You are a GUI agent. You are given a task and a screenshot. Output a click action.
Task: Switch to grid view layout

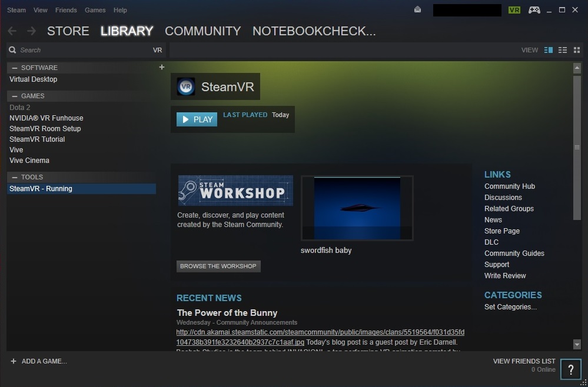pos(577,50)
